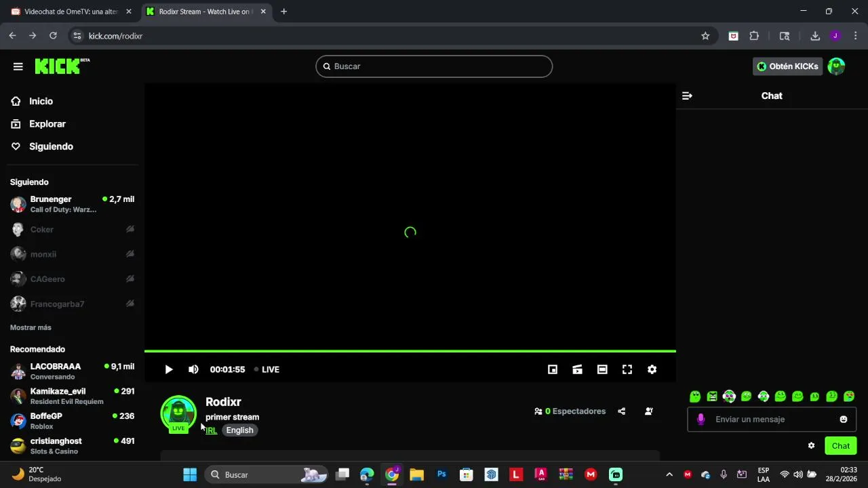
Task: Open the user profile avatar menu
Action: tap(836, 66)
